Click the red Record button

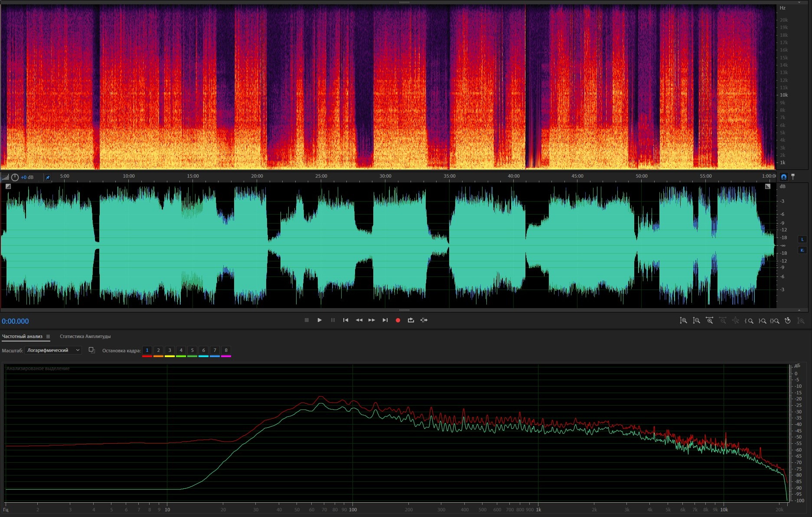pyautogui.click(x=398, y=320)
